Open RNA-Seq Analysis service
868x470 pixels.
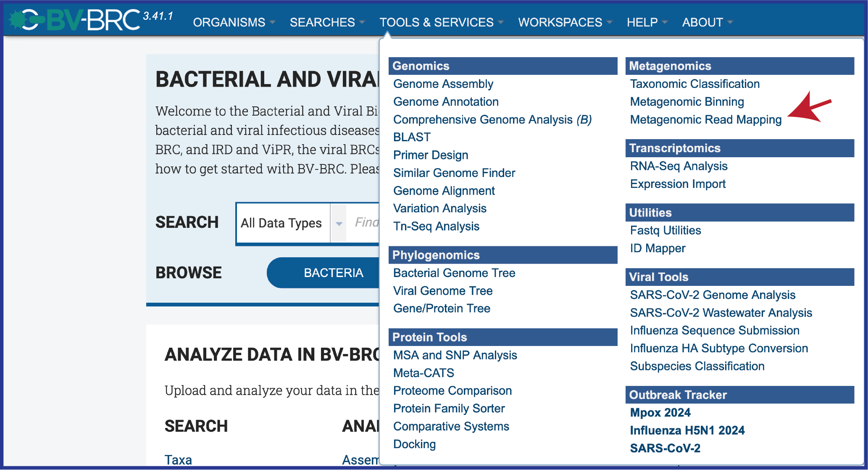[679, 166]
